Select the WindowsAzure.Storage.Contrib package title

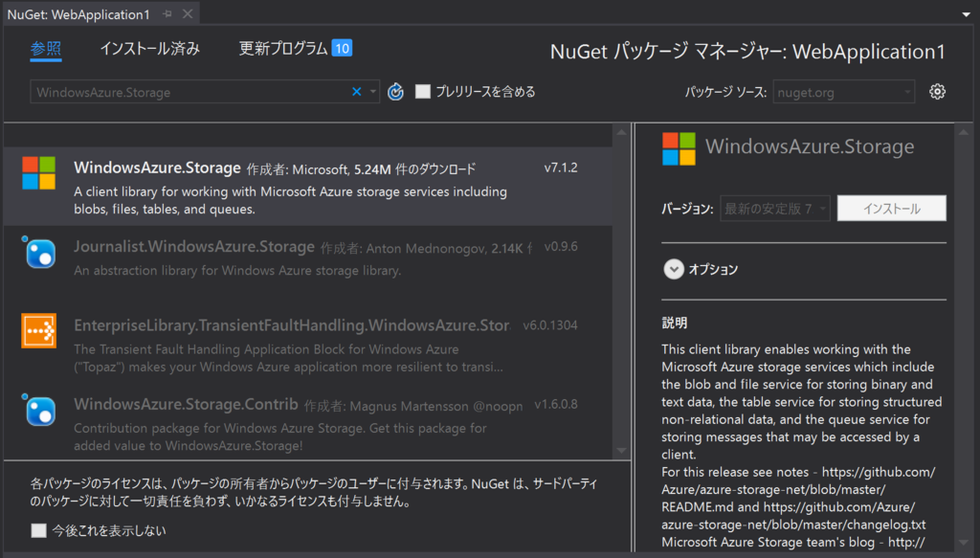pos(186,404)
